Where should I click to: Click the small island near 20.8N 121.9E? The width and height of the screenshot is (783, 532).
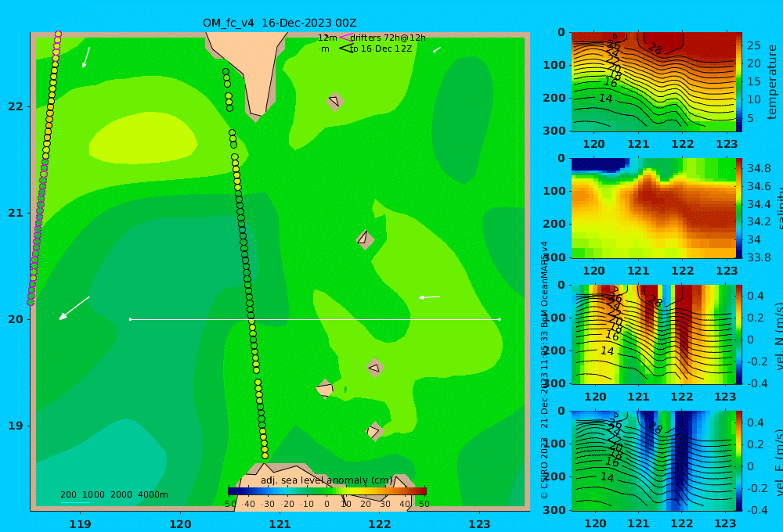(365, 239)
